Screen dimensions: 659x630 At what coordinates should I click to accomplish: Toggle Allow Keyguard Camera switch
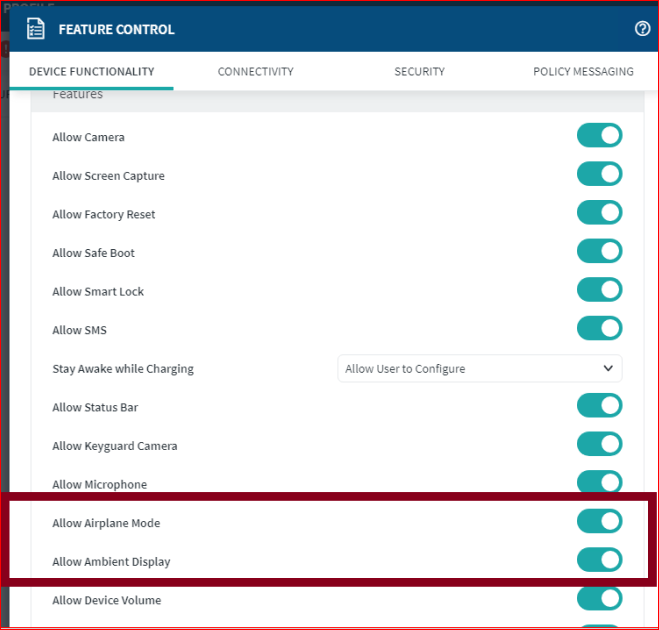[599, 445]
